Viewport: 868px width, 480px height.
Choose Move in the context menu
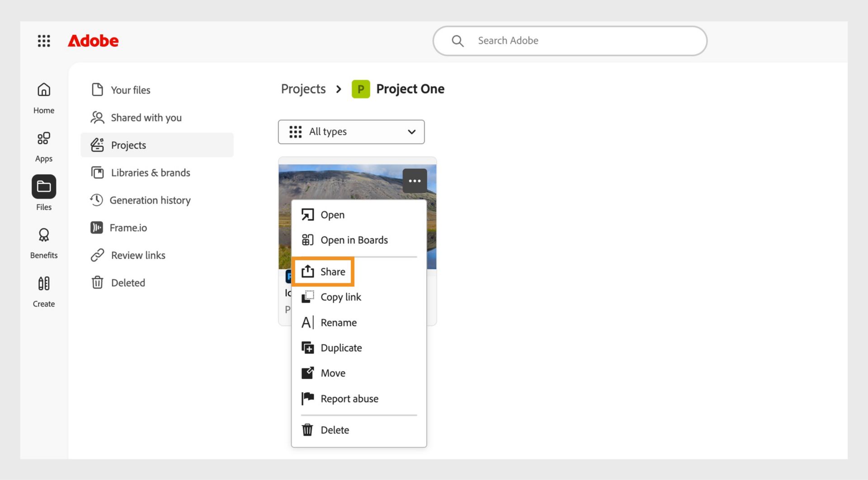[359, 373]
